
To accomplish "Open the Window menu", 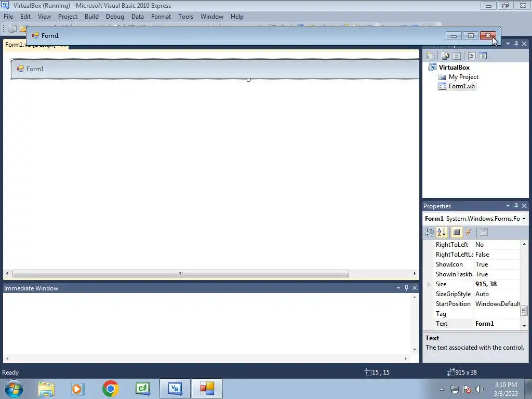I will point(212,16).
